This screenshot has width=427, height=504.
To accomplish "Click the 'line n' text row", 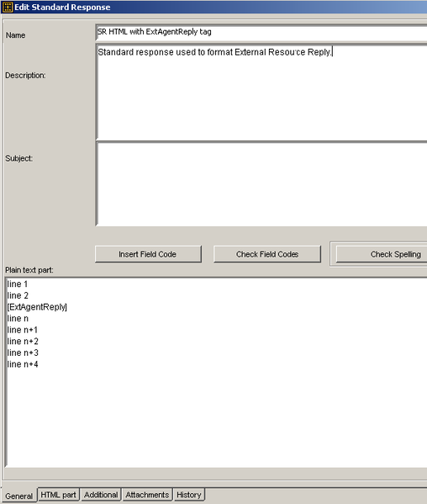I will click(x=18, y=319).
